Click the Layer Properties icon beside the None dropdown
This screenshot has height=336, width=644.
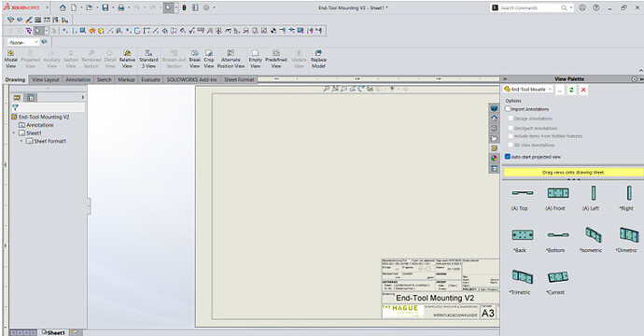(x=45, y=42)
